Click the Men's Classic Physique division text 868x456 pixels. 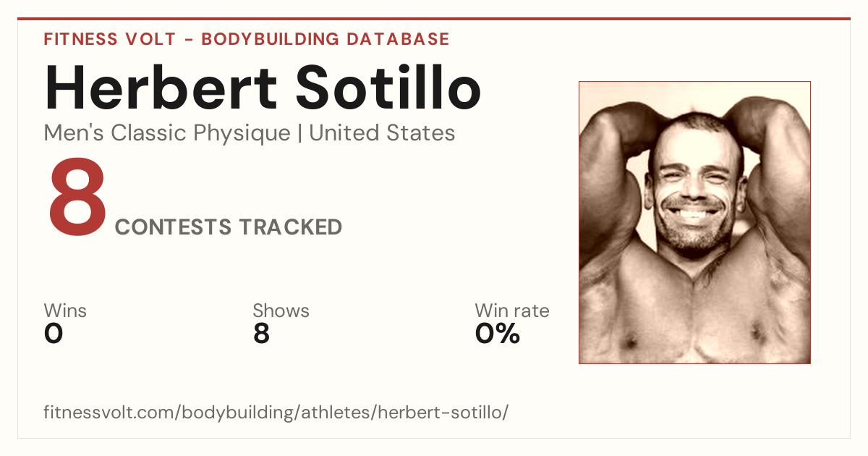167,133
